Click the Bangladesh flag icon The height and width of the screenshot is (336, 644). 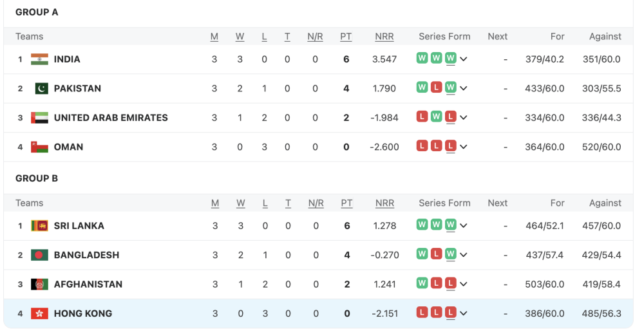[39, 255]
